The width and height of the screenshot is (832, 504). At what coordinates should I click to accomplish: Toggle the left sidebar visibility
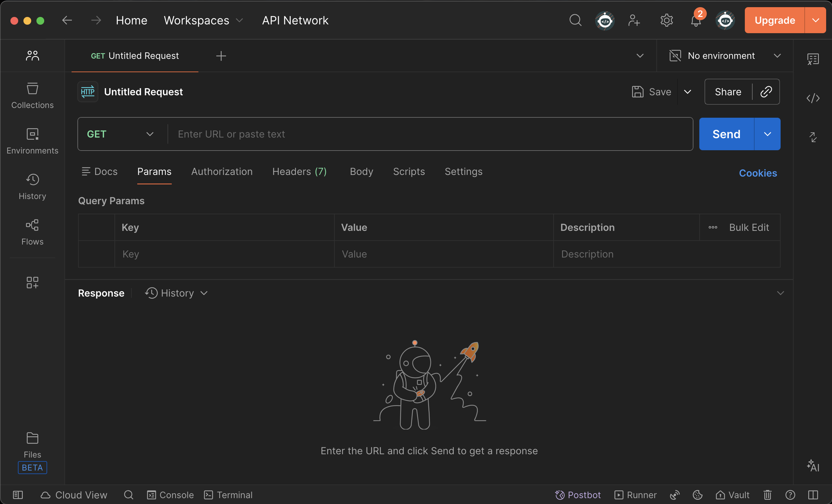tap(18, 495)
